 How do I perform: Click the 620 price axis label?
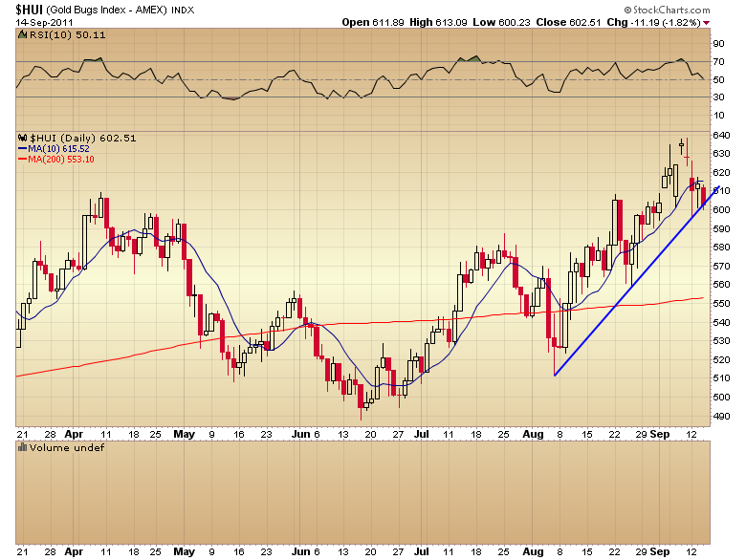pos(721,173)
